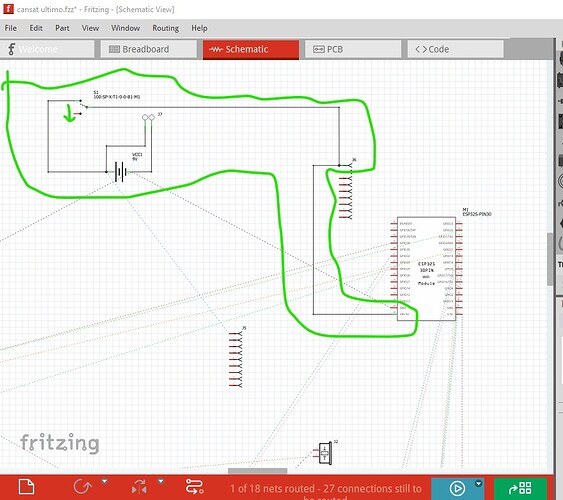This screenshot has height=500, width=563.
Task: Click the Rotate icon in bottom toolbar
Action: point(83,487)
